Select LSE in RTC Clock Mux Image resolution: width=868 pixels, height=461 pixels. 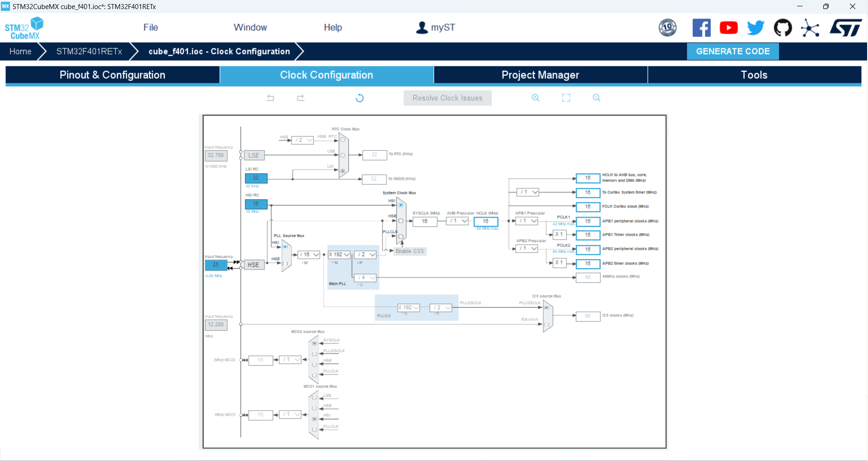point(343,155)
